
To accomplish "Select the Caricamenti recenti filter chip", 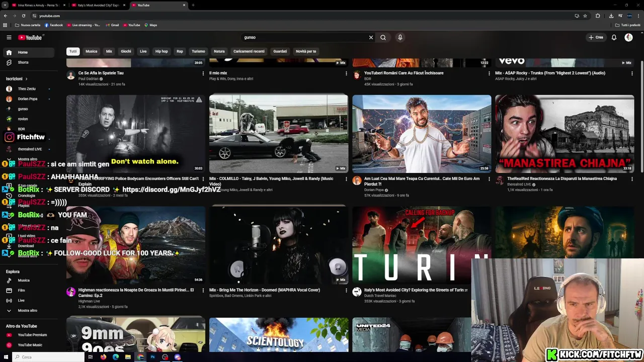I will (x=249, y=51).
